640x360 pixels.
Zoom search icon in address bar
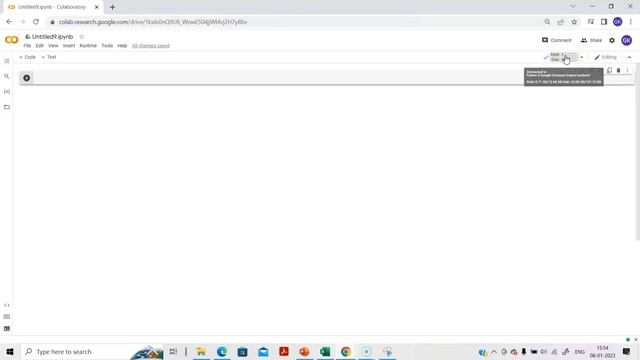[547, 22]
